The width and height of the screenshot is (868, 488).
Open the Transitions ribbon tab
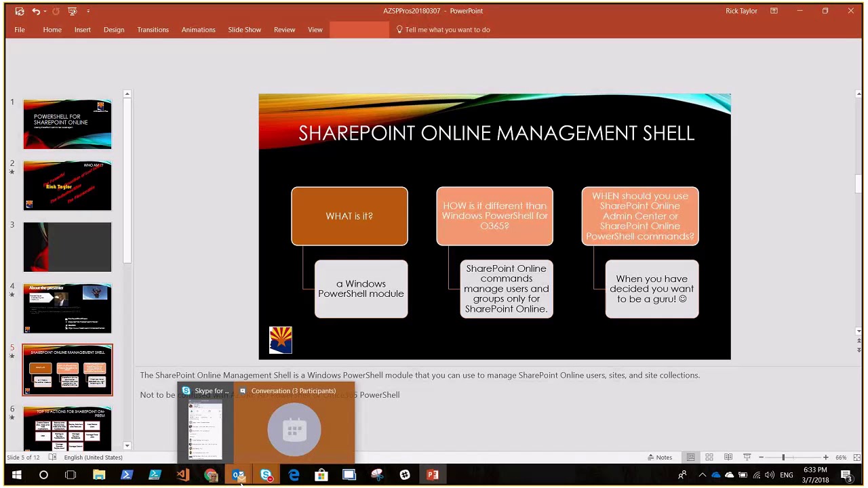pos(153,30)
